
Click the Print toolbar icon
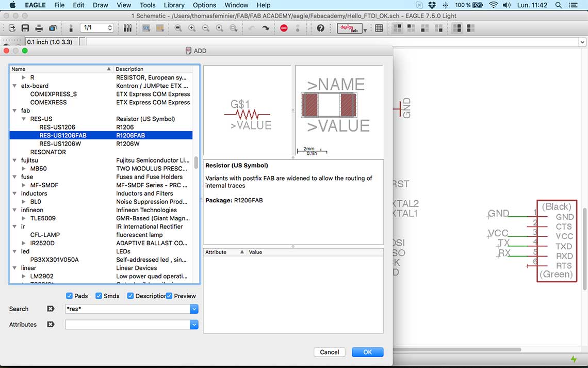[x=39, y=28]
